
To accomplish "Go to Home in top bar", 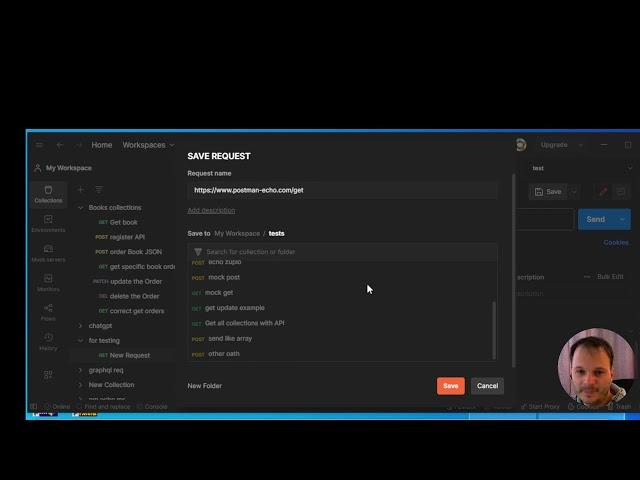I will tap(102, 145).
